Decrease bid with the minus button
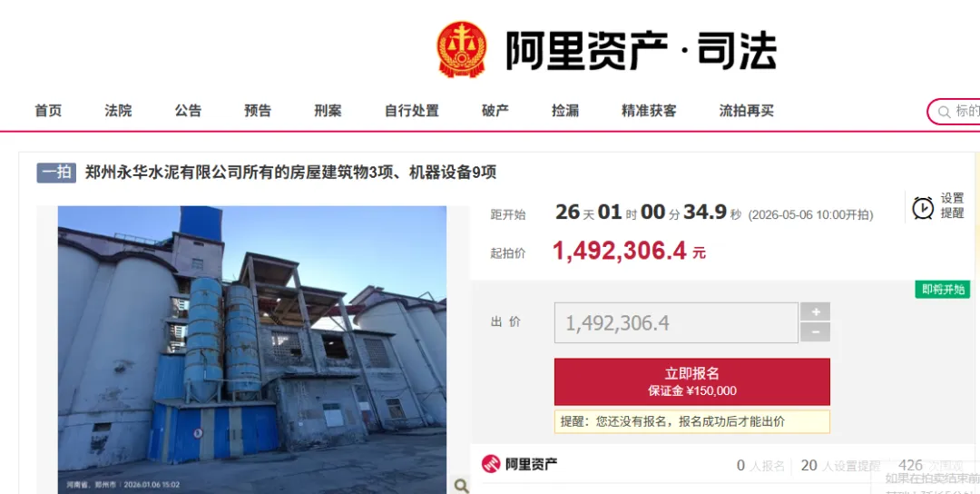 [815, 332]
